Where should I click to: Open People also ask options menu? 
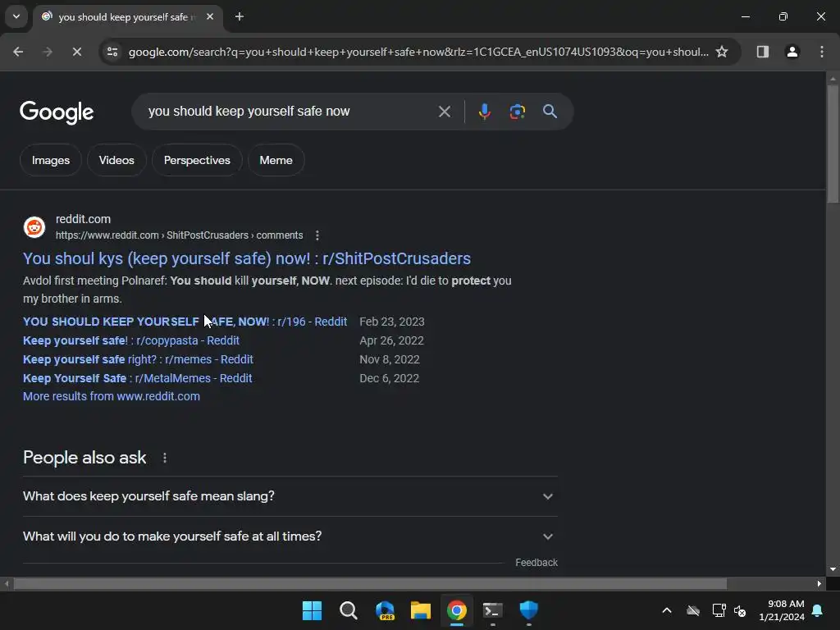click(x=164, y=458)
